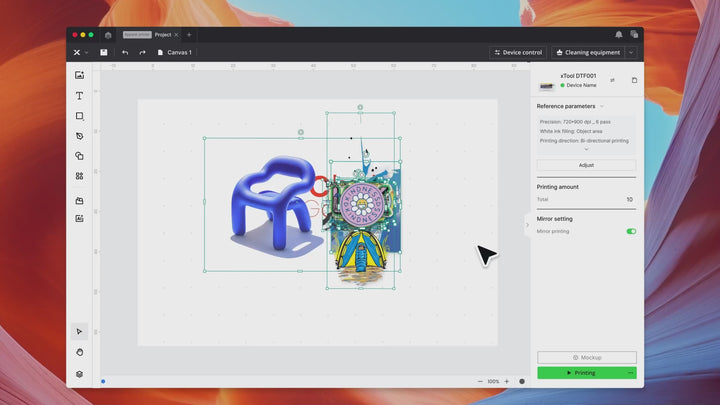The image size is (720, 405).
Task: Select the hand pan tool
Action: click(80, 352)
